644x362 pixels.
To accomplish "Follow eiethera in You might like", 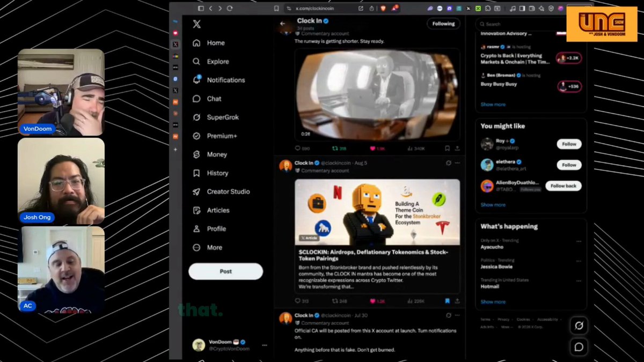I will click(569, 165).
